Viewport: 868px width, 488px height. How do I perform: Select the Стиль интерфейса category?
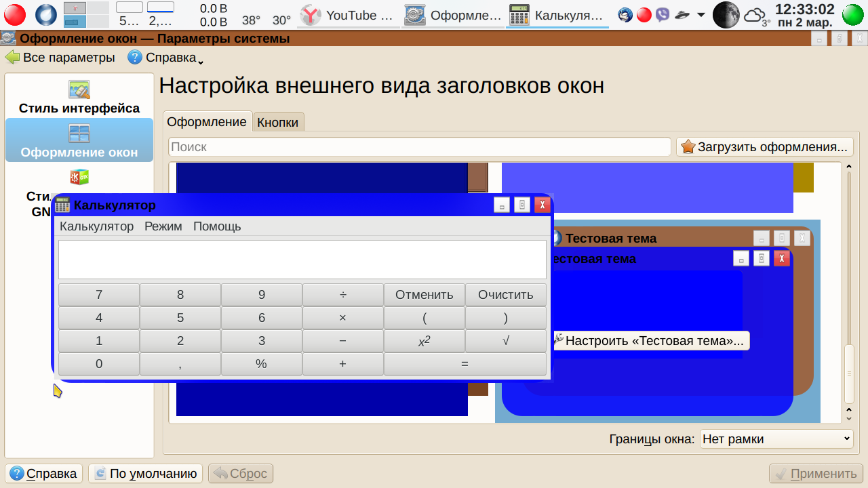click(79, 98)
